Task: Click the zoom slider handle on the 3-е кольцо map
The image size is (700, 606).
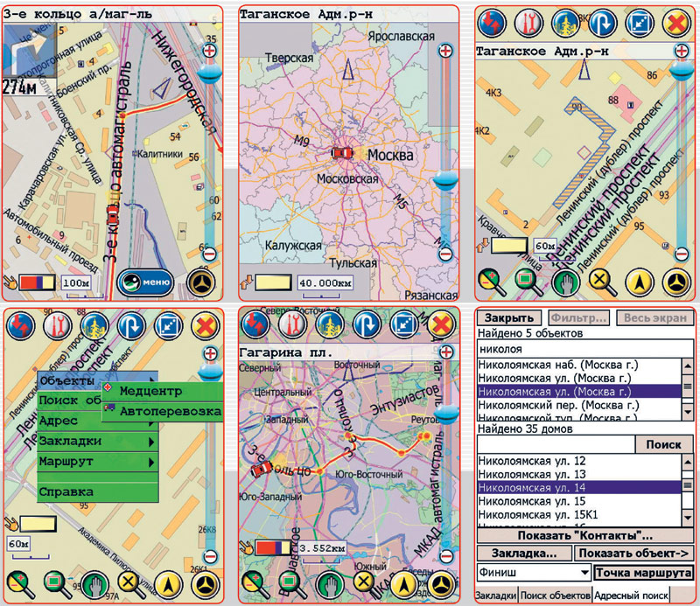Action: click(210, 73)
